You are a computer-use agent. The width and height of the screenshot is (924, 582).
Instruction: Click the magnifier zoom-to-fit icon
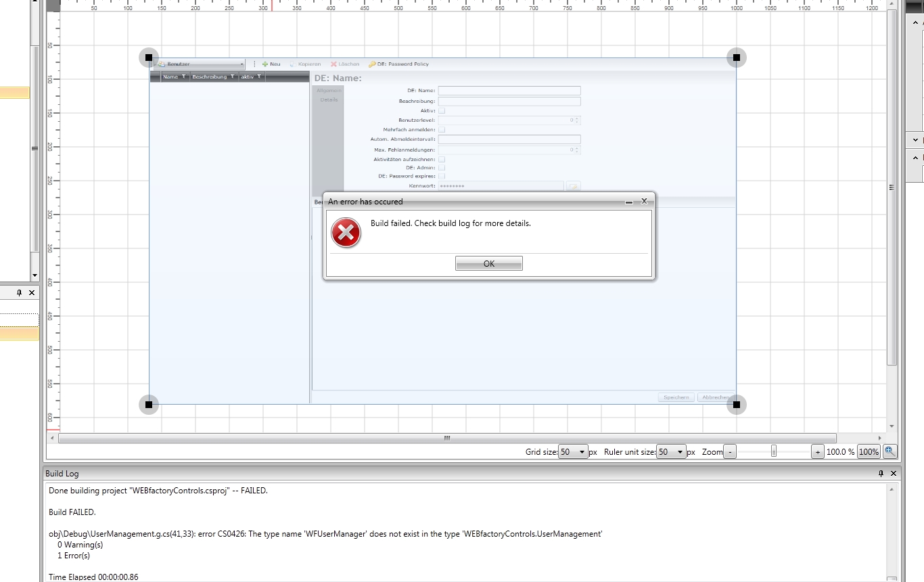coord(890,451)
